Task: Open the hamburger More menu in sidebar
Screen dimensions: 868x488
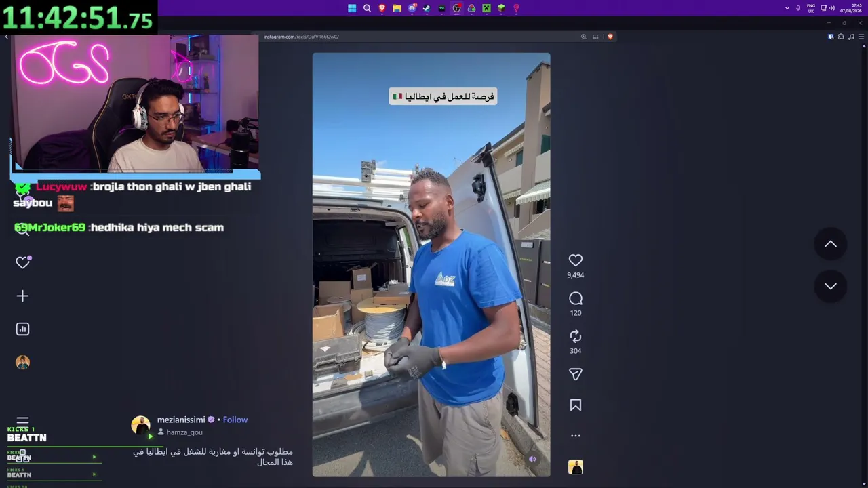Action: [22, 422]
